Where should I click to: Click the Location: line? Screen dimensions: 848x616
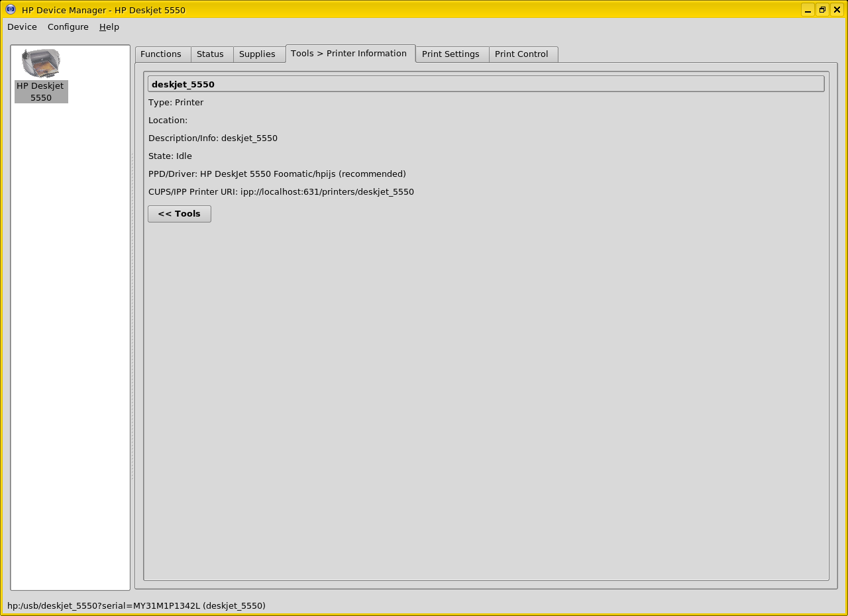point(168,121)
